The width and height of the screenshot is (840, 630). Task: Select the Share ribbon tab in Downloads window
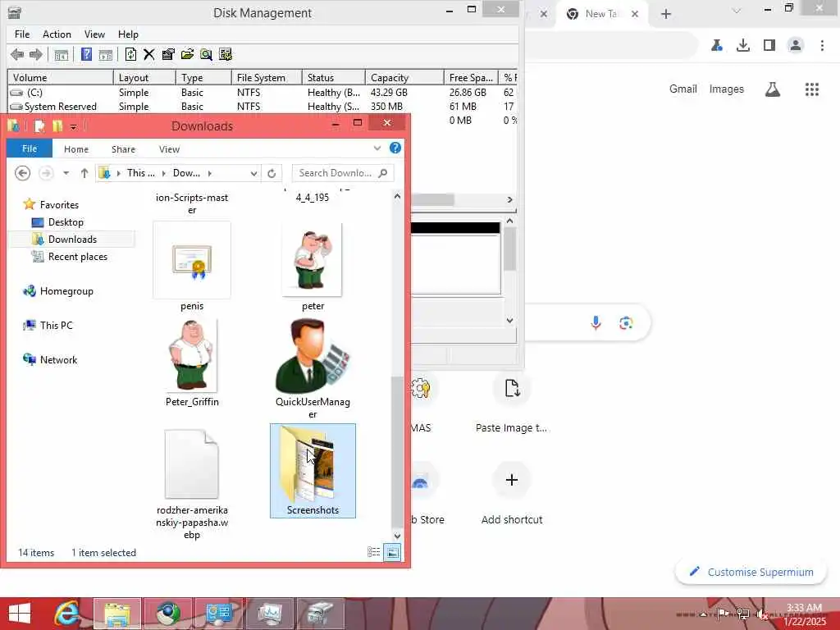pos(123,149)
